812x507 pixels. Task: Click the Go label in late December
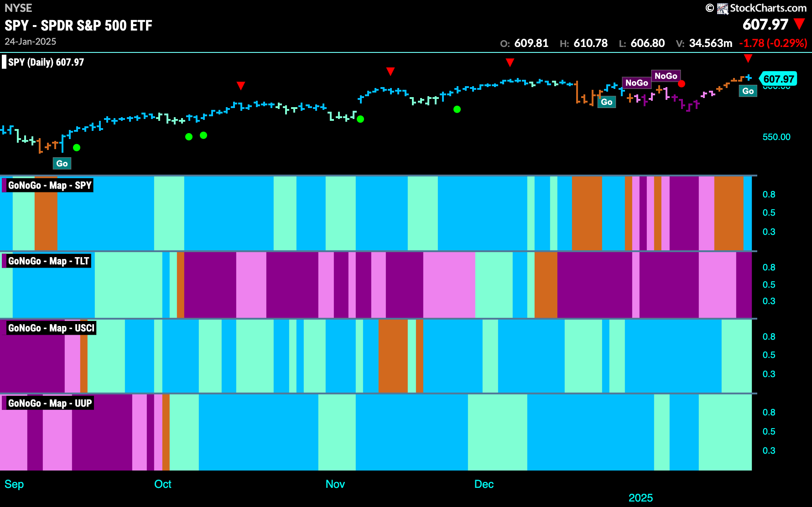[x=606, y=102]
